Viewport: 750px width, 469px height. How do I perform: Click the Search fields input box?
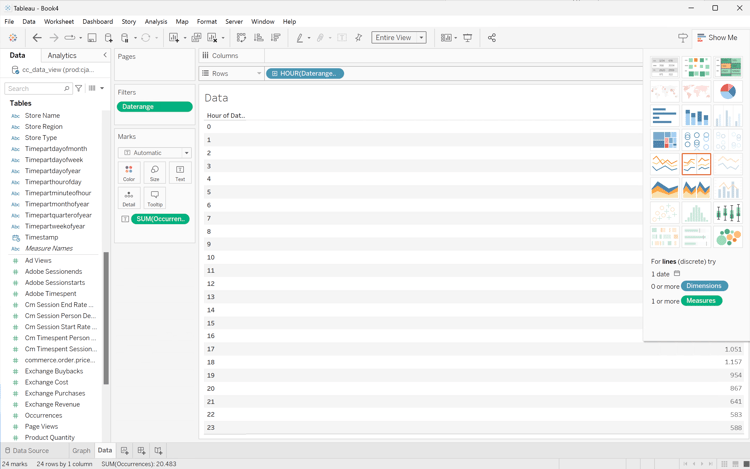(38, 88)
